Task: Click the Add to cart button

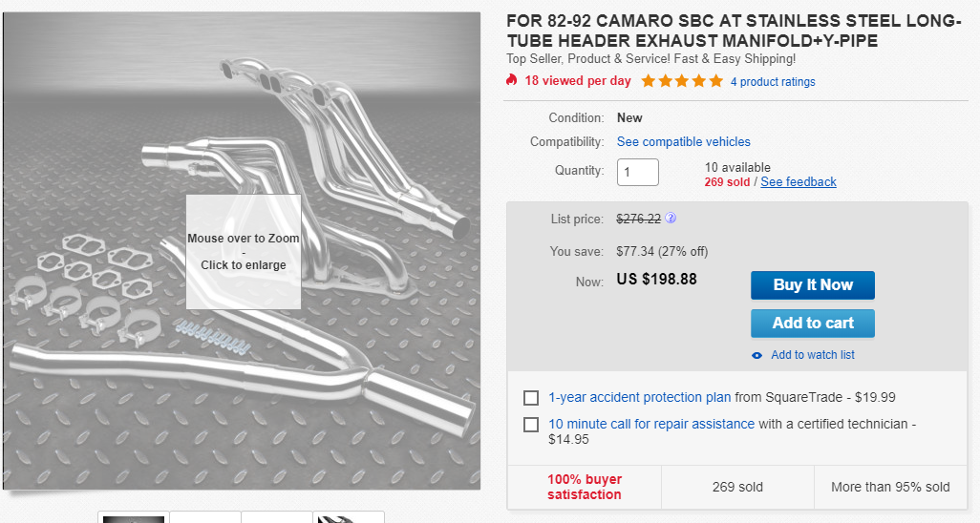Action: pyautogui.click(x=812, y=323)
